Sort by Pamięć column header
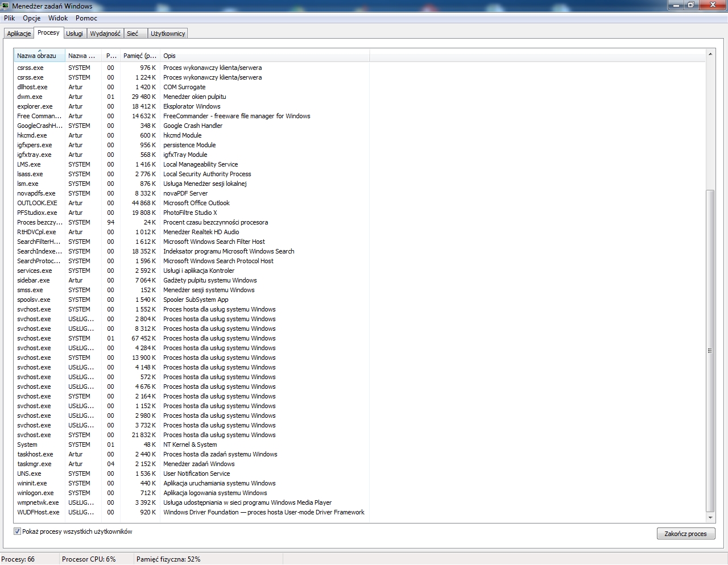Viewport: 728px width, 565px height. pos(140,56)
